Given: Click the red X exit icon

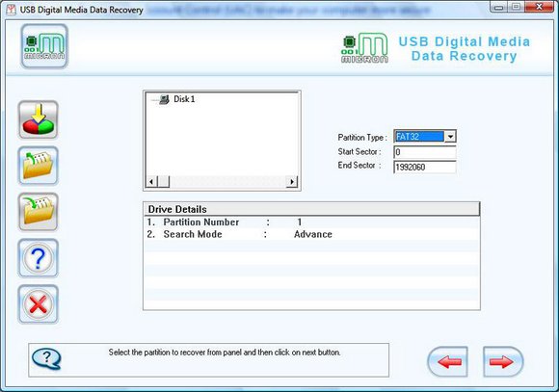Looking at the screenshot, I should point(39,304).
